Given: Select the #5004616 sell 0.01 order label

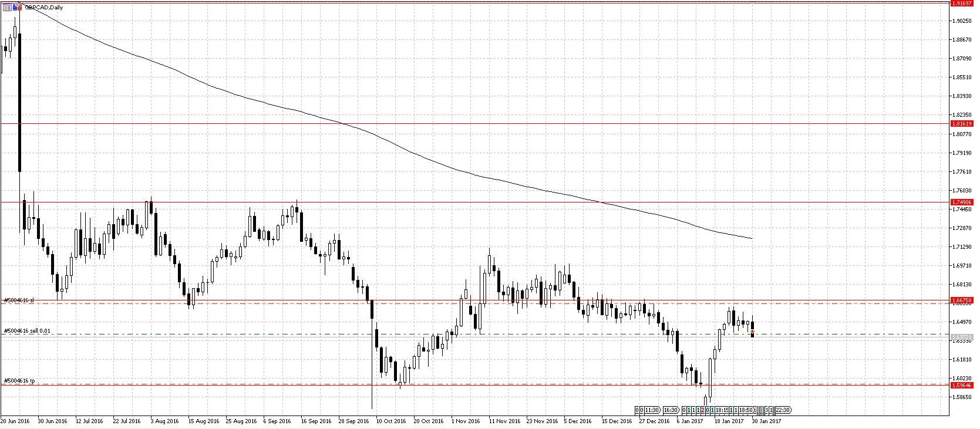Looking at the screenshot, I should 27,331.
